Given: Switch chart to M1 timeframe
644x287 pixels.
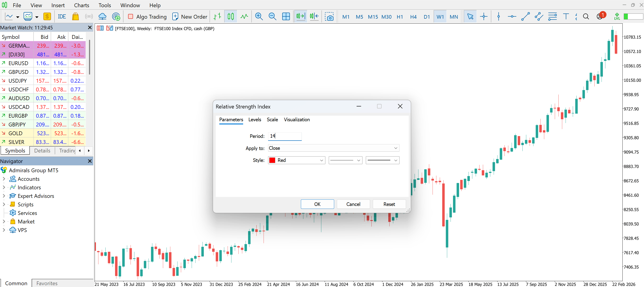Looking at the screenshot, I should click(346, 17).
